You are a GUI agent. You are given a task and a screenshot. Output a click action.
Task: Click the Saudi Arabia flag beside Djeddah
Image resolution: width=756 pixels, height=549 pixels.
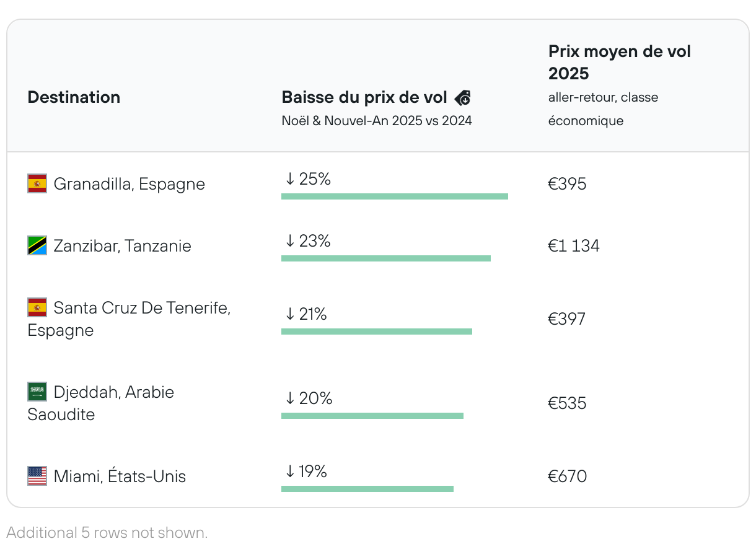[37, 392]
